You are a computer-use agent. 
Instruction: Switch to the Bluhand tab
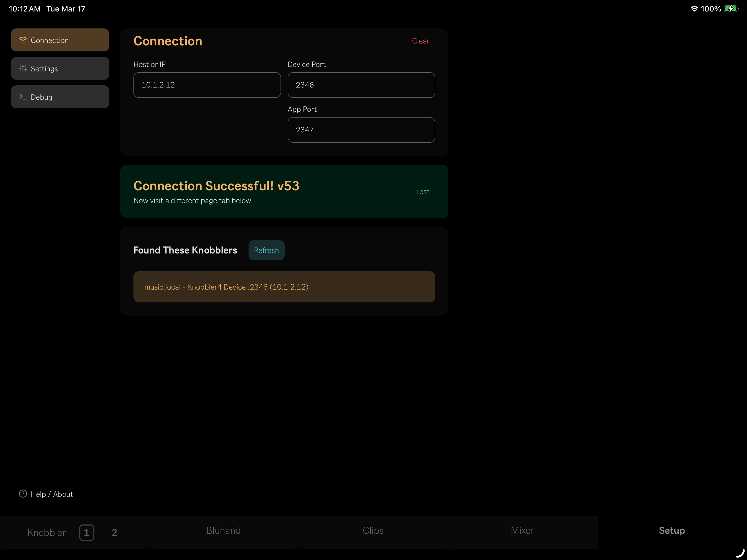tap(224, 530)
